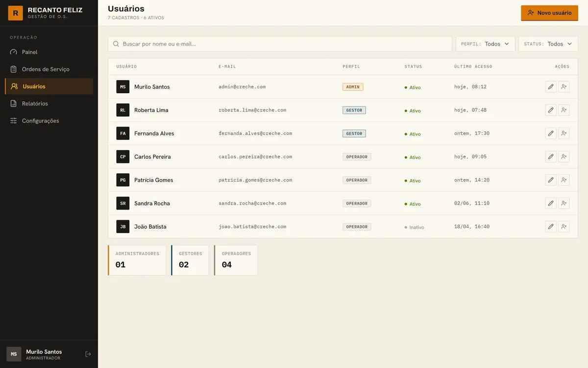Click GESTOR badge in Roberta Lima row

[x=354, y=110]
